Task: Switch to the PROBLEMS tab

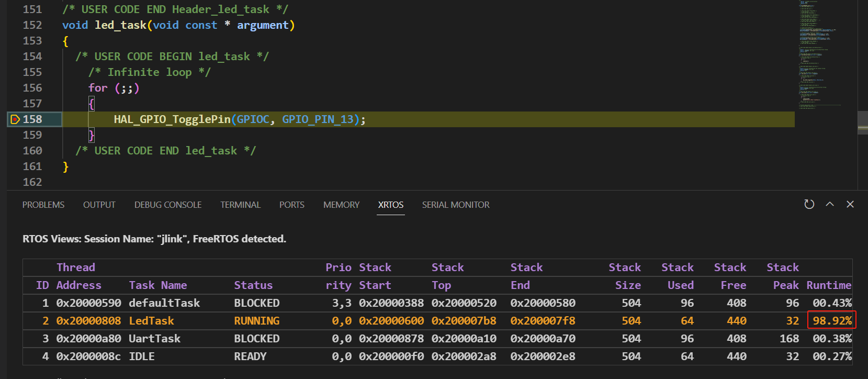Action: coord(43,205)
